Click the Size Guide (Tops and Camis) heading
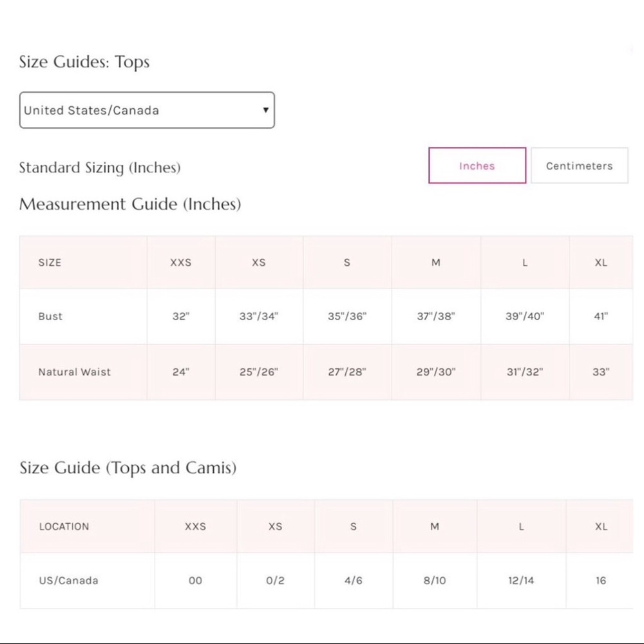Viewport: 644px width, 644px height. 128,468
